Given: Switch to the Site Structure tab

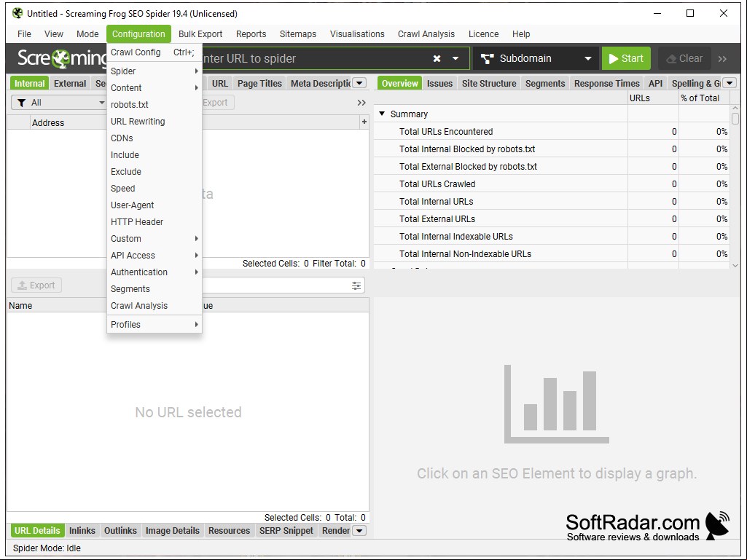Looking at the screenshot, I should pos(489,83).
